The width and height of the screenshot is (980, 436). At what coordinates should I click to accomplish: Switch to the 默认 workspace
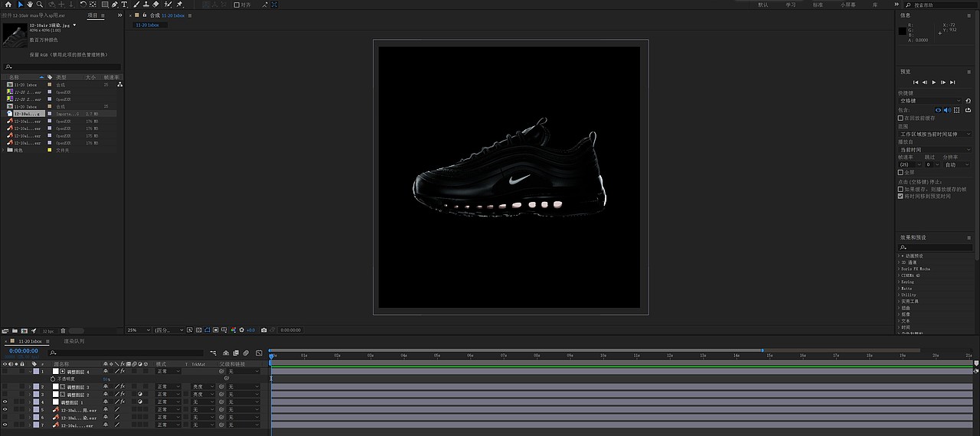coord(763,5)
